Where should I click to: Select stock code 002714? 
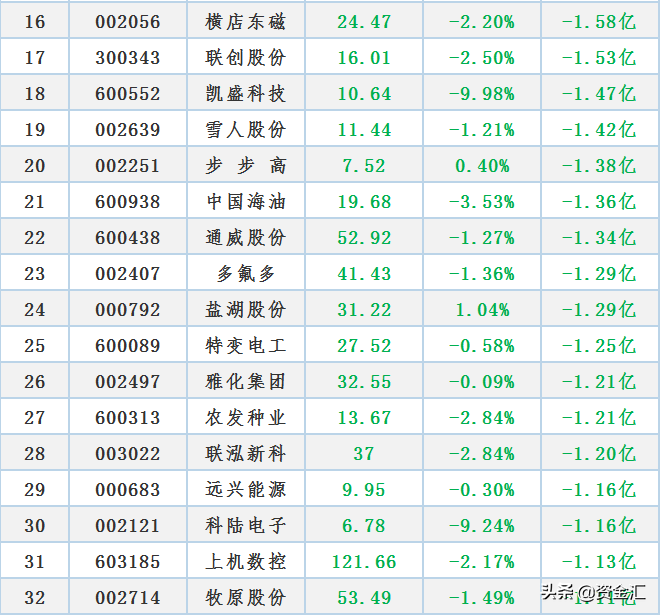(x=128, y=598)
